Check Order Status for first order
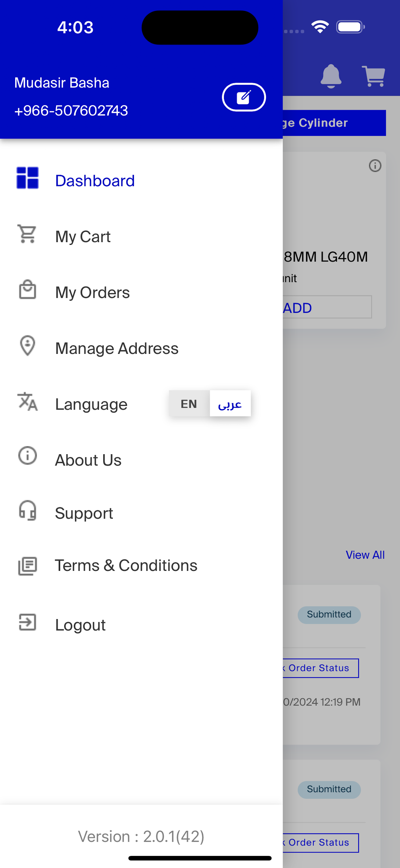Image resolution: width=400 pixels, height=868 pixels. [320, 668]
